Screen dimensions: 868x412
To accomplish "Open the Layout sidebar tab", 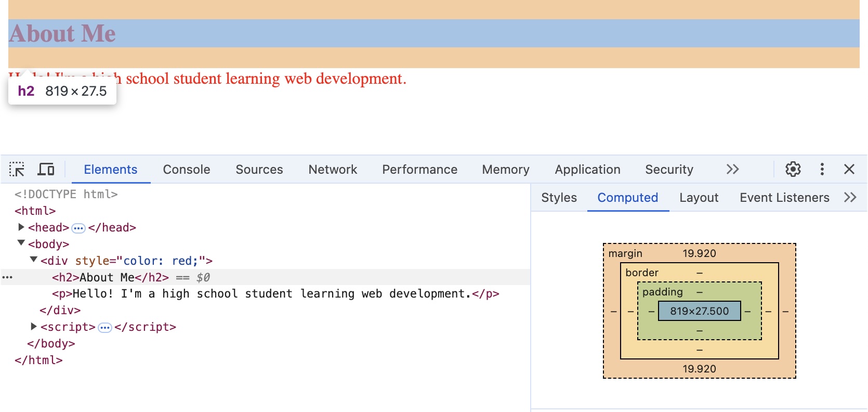I will coord(699,198).
